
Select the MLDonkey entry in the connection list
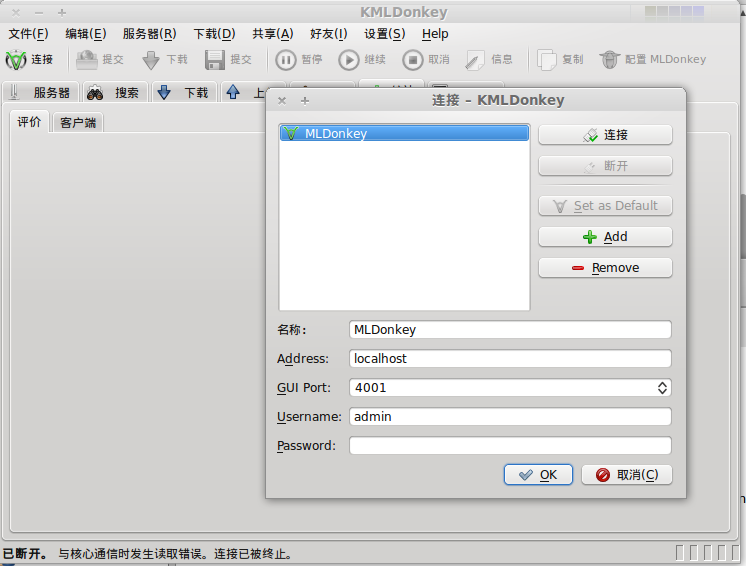404,133
